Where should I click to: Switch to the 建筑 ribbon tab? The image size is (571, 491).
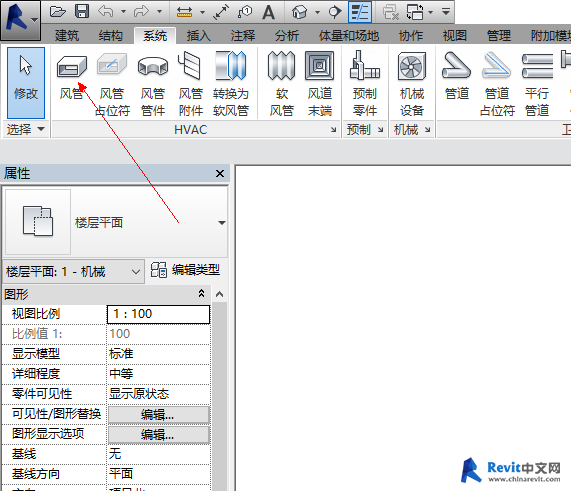[67, 36]
